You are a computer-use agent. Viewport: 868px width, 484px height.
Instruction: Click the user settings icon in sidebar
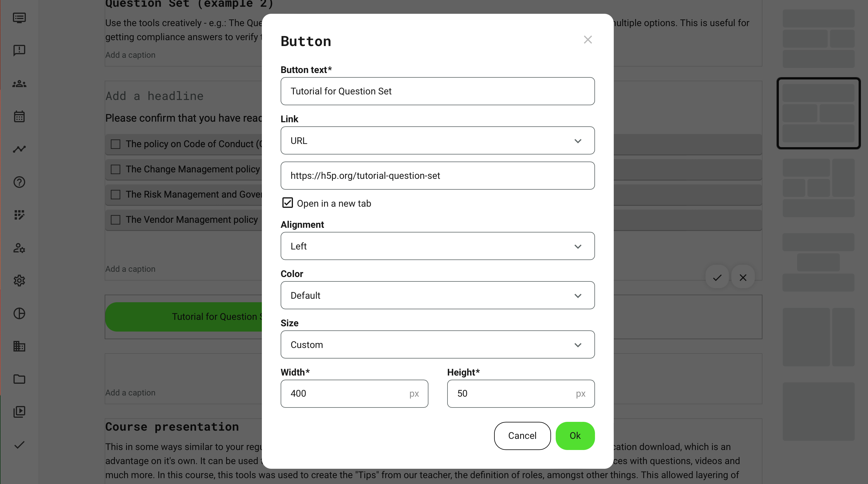(19, 248)
